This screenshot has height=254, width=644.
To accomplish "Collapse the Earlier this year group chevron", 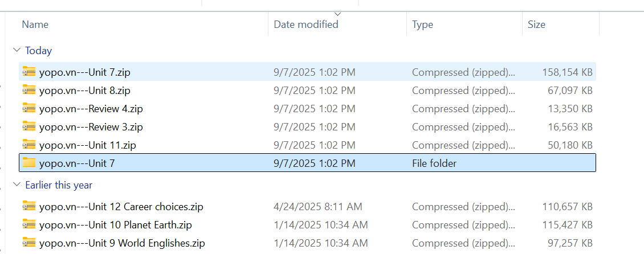I will point(17,185).
